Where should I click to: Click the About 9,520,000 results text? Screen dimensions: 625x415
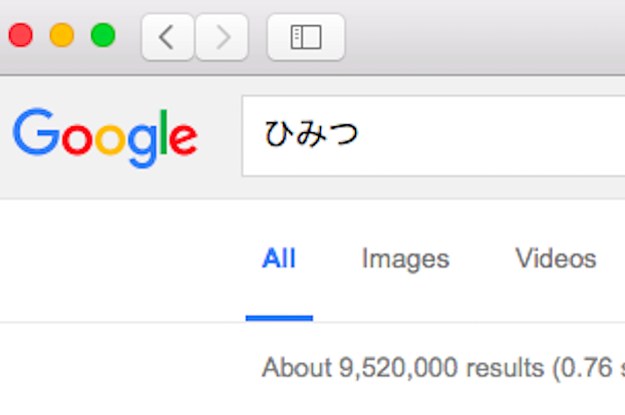click(x=403, y=367)
